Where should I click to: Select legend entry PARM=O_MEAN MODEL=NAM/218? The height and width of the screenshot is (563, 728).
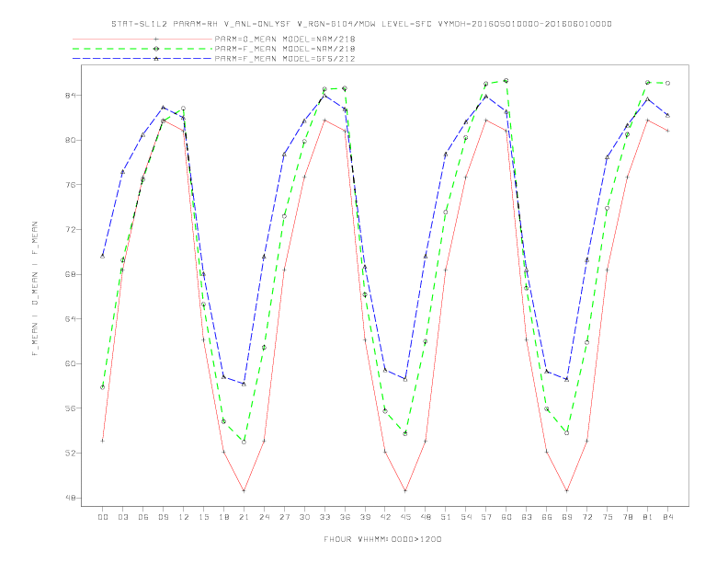point(285,39)
